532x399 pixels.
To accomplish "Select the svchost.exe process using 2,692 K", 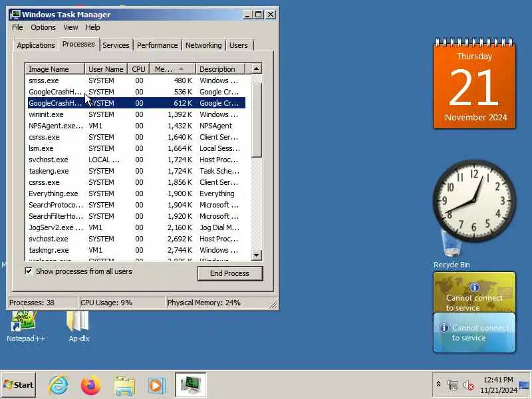I will (x=136, y=239).
